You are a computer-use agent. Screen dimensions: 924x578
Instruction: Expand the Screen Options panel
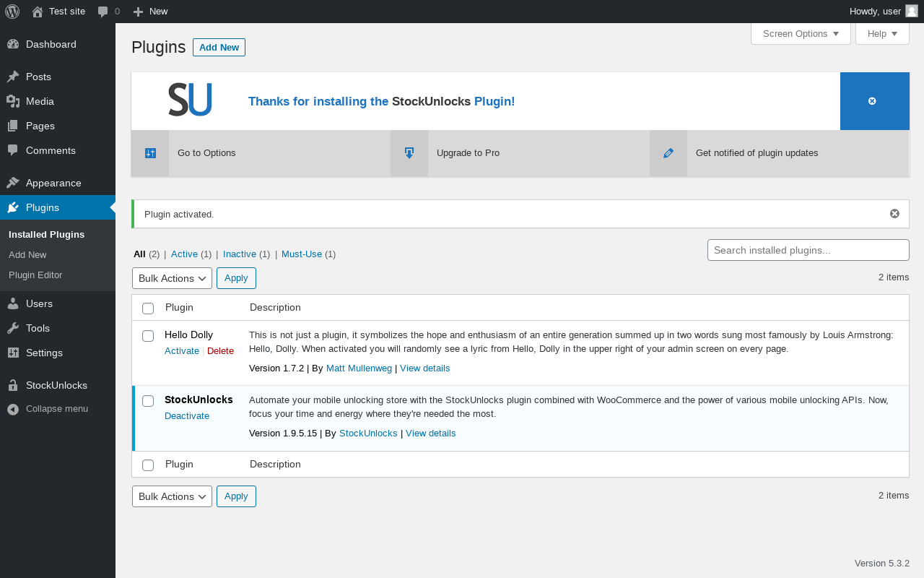801,34
